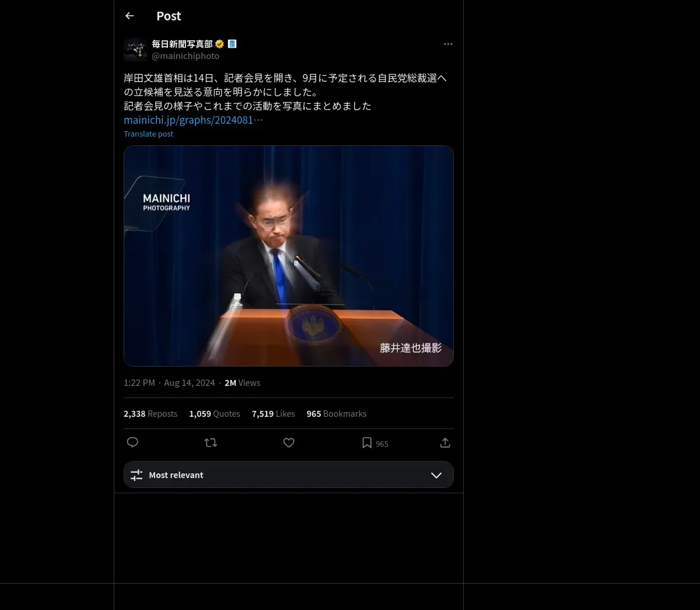
Task: Open the mainichi.jp/graphs link
Action: click(193, 120)
